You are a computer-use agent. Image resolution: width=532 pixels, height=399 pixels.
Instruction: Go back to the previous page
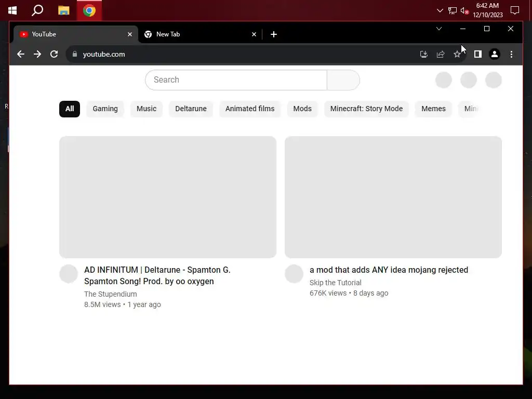click(x=21, y=54)
